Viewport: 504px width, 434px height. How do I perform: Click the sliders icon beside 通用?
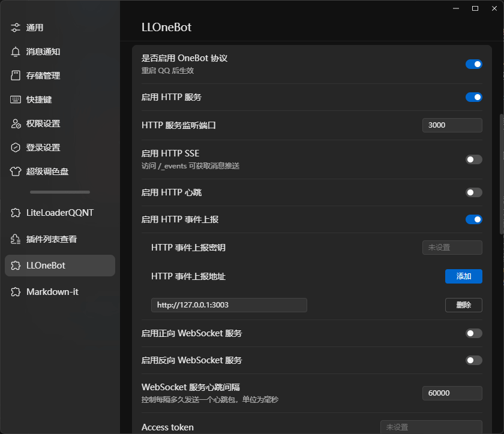[16, 28]
